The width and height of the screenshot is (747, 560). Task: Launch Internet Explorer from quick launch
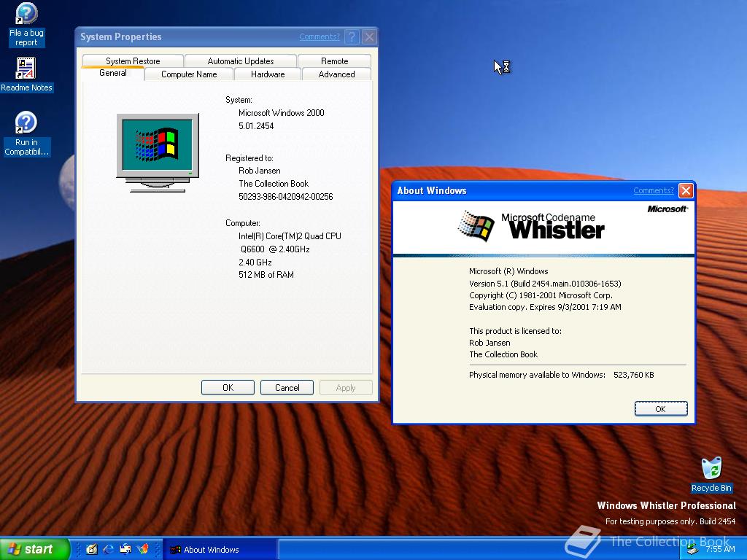click(x=109, y=549)
